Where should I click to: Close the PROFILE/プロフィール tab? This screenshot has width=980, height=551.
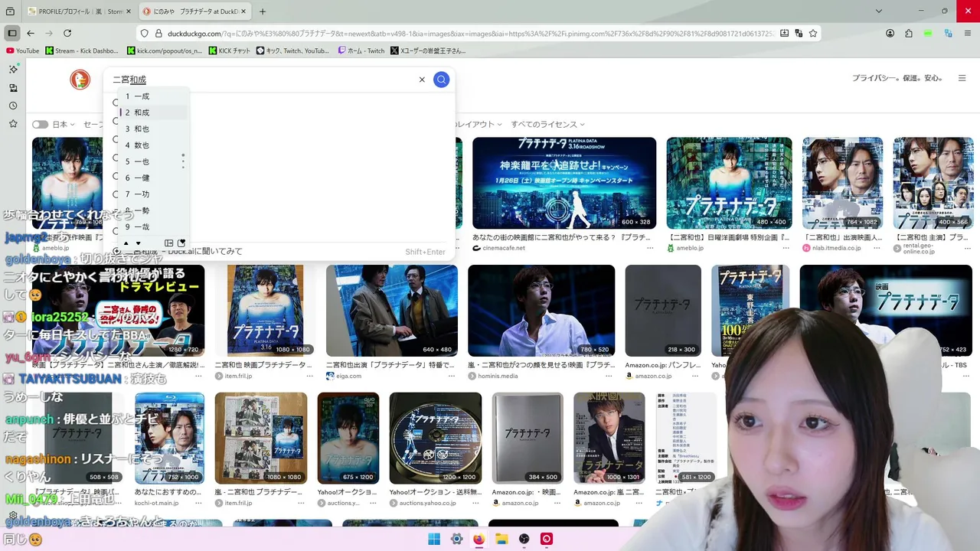click(127, 11)
